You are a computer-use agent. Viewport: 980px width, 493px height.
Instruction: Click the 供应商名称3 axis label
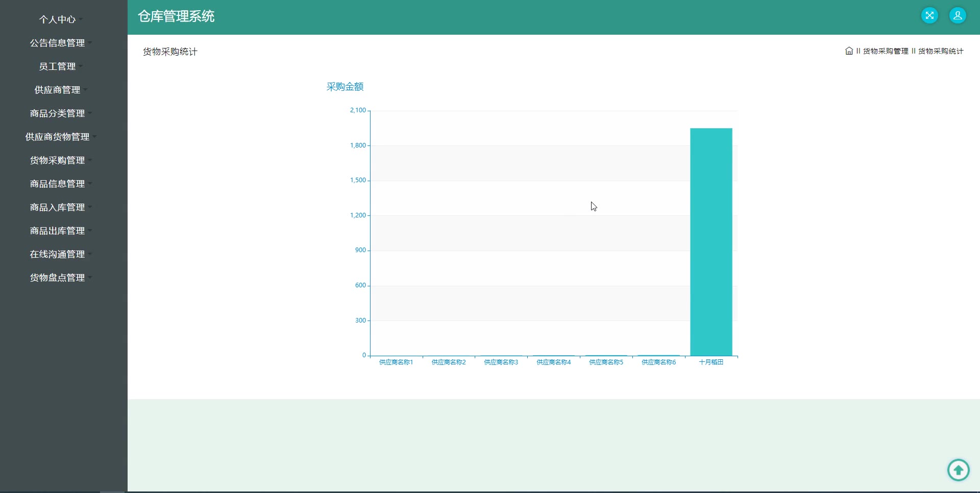pyautogui.click(x=501, y=362)
